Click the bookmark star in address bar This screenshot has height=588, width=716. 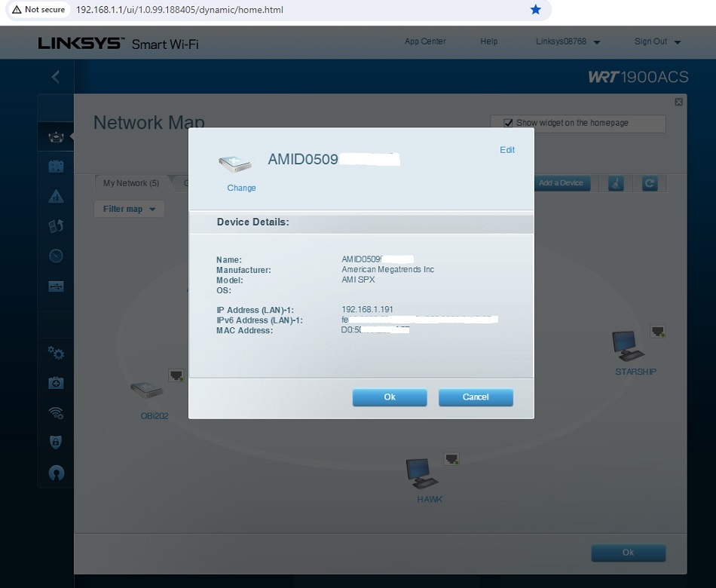(536, 10)
